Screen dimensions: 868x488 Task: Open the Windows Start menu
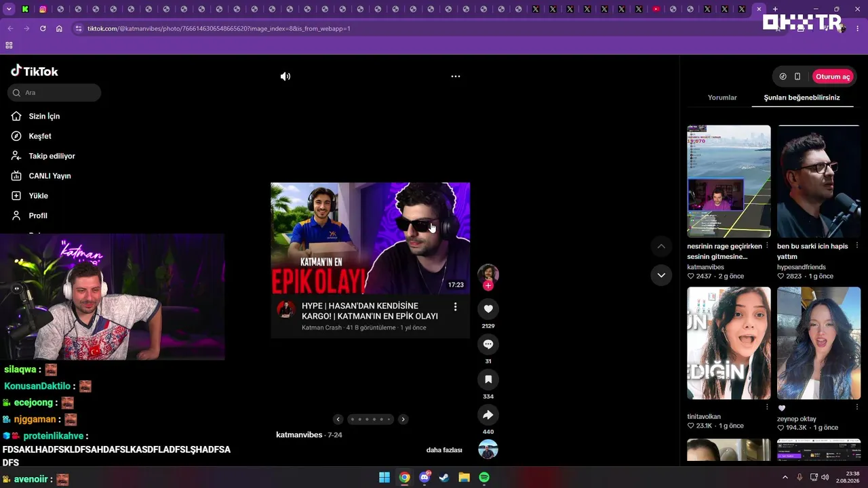coord(384,477)
